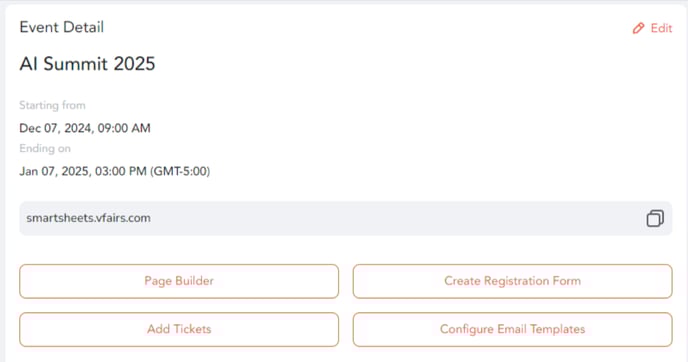688x362 pixels.
Task: Click the 03:00 PM end time
Action: coord(121,171)
